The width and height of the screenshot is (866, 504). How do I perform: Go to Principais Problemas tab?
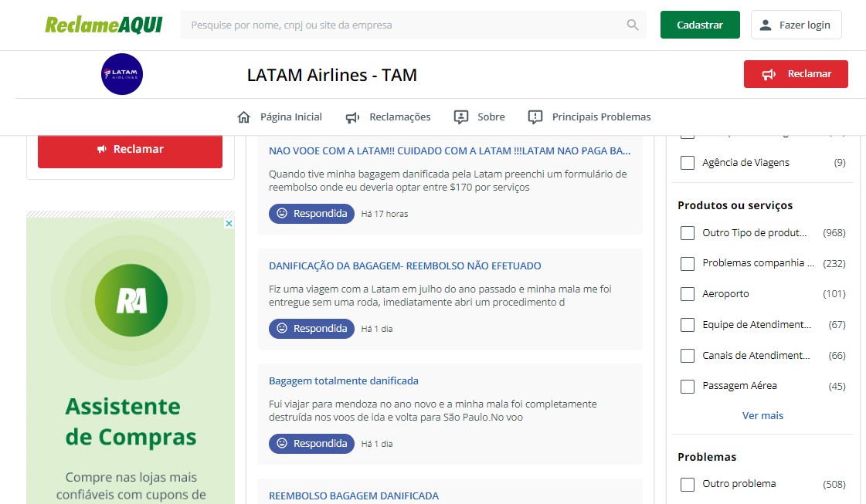point(601,117)
